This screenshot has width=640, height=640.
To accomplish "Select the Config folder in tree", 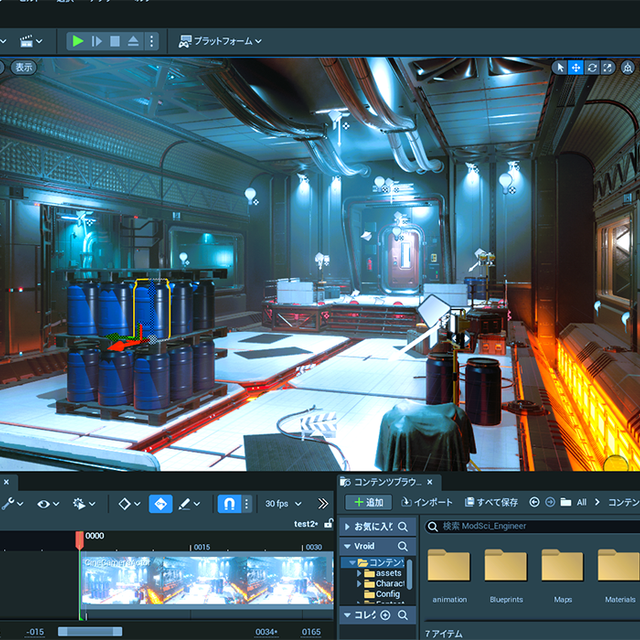I will [x=382, y=594].
